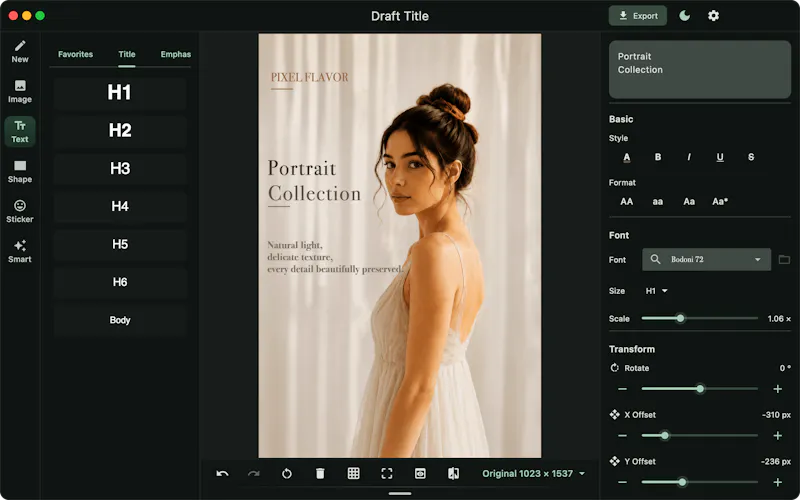Increase rotation with plus button
The image size is (800, 500).
[778, 389]
